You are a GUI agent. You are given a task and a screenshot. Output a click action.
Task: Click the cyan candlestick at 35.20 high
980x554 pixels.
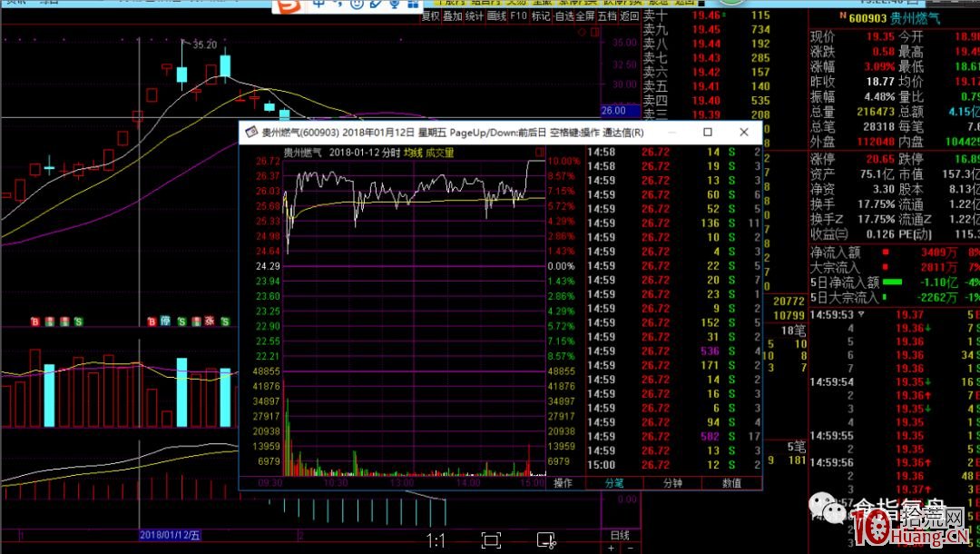tap(181, 74)
